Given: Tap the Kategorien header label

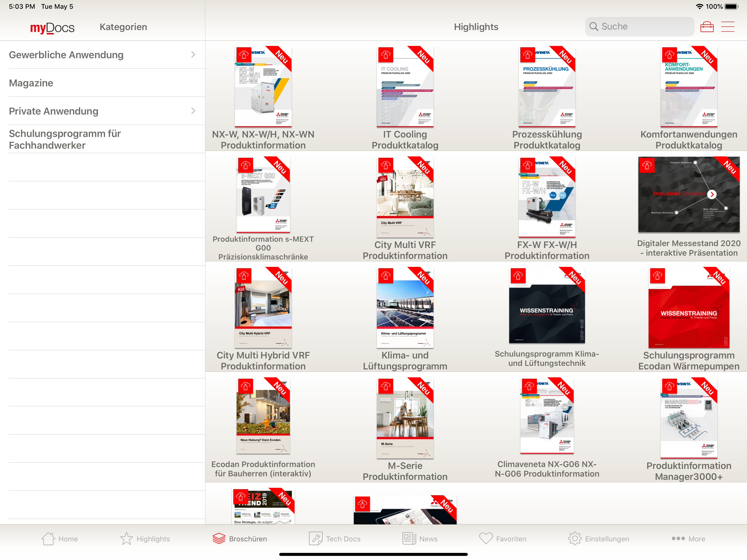Looking at the screenshot, I should point(123,27).
